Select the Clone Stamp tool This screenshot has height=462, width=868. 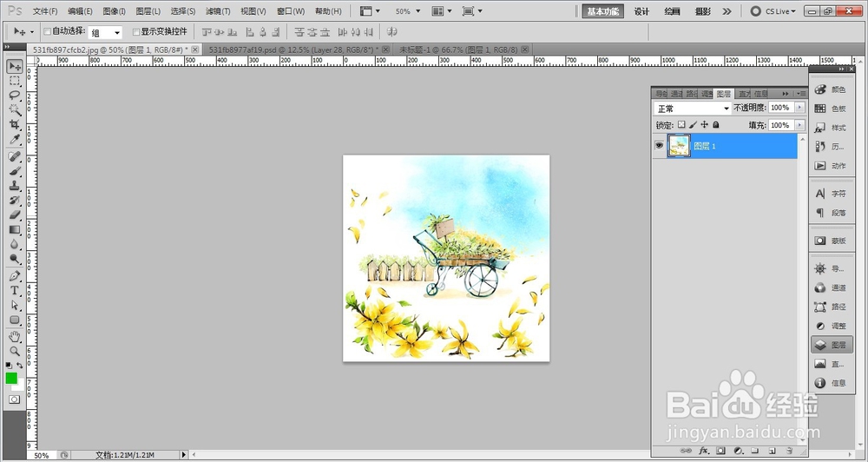15,186
